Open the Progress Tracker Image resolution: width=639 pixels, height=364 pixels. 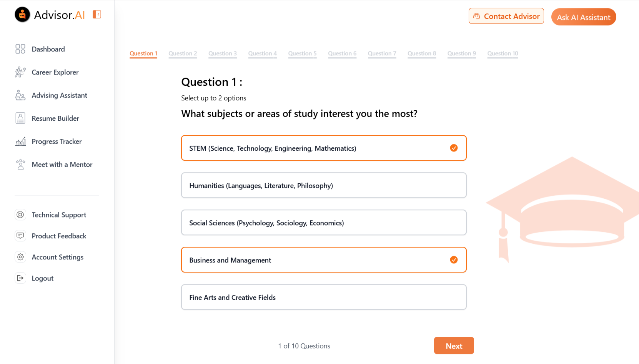pyautogui.click(x=57, y=141)
